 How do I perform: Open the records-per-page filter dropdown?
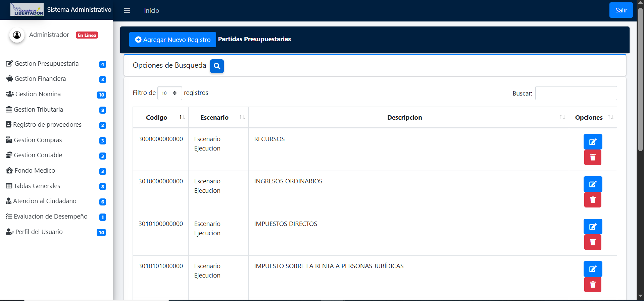click(169, 93)
